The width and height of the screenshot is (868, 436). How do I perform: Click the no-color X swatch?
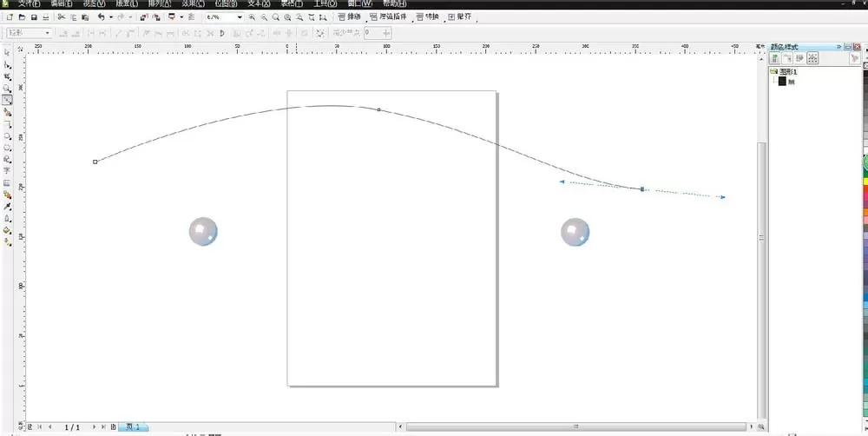(x=865, y=65)
